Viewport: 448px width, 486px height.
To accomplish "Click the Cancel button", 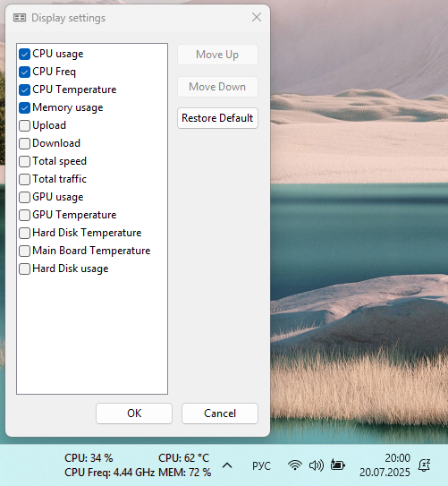I will [220, 414].
